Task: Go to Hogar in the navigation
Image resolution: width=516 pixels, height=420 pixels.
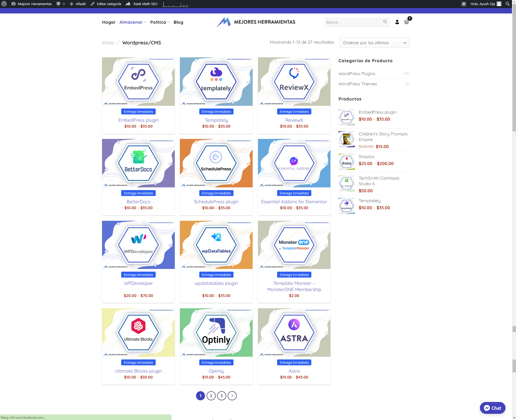Action: (x=109, y=22)
